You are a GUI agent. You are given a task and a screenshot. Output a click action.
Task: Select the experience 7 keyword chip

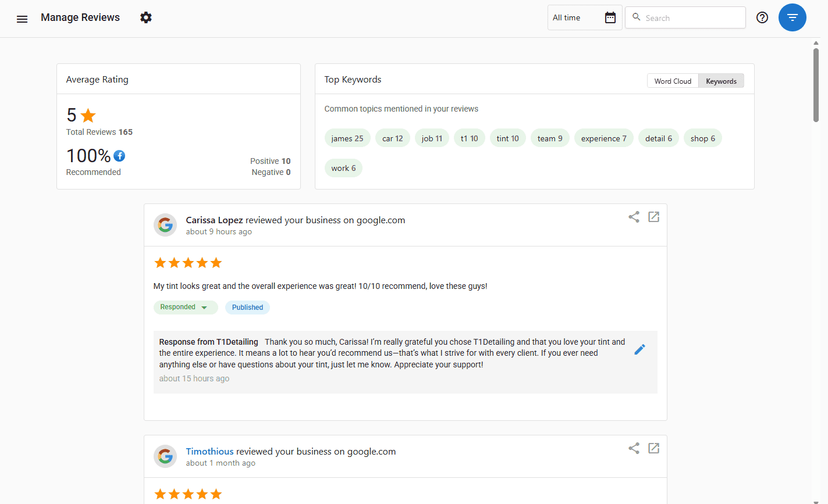(604, 138)
